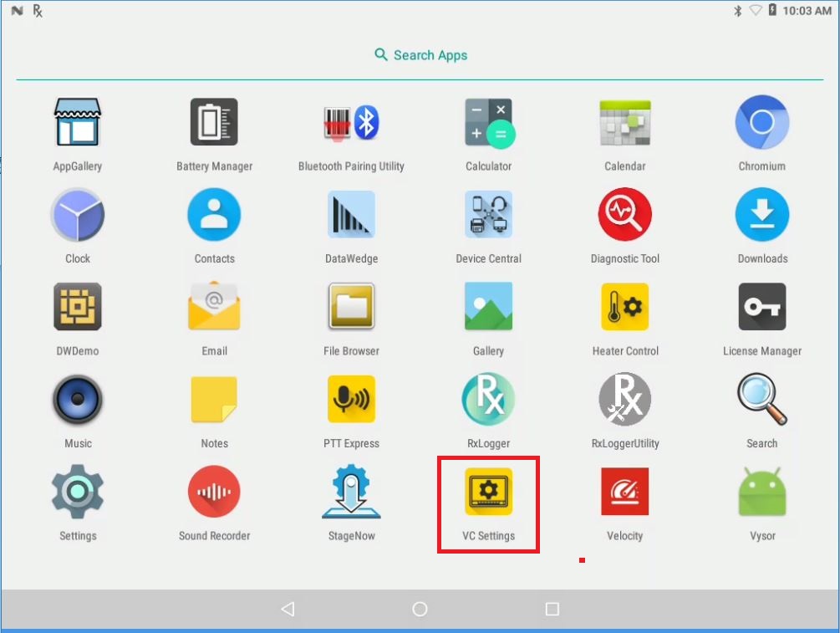
Task: Tap the N notification icon in status bar
Action: click(x=18, y=11)
